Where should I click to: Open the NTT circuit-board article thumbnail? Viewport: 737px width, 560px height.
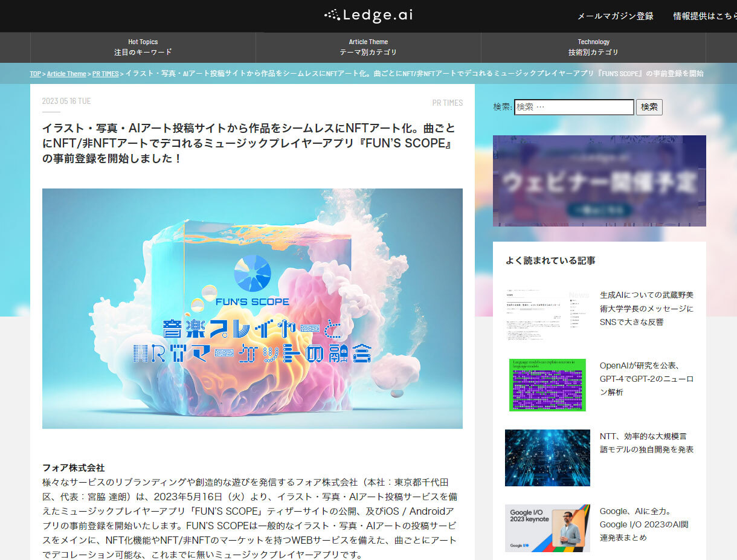pos(547,457)
